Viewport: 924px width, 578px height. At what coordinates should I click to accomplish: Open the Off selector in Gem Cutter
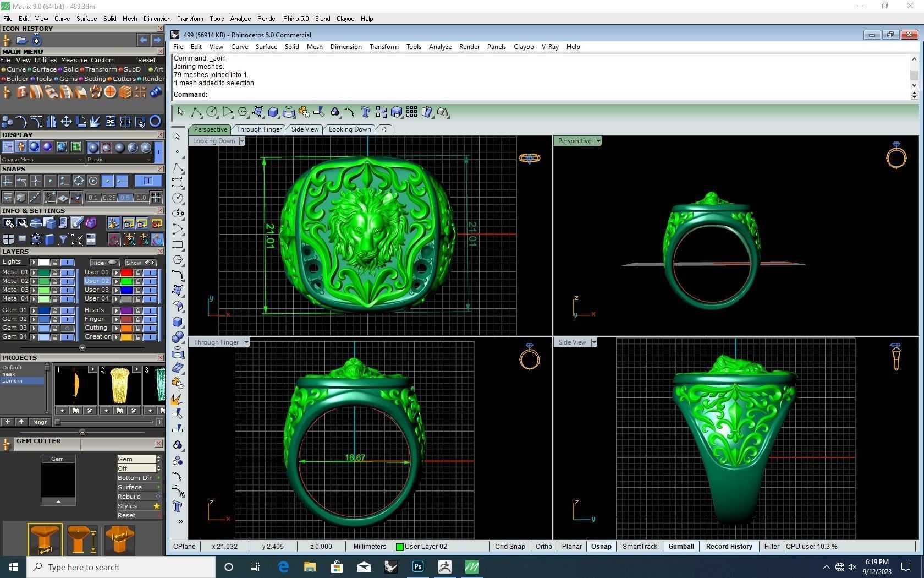click(139, 468)
